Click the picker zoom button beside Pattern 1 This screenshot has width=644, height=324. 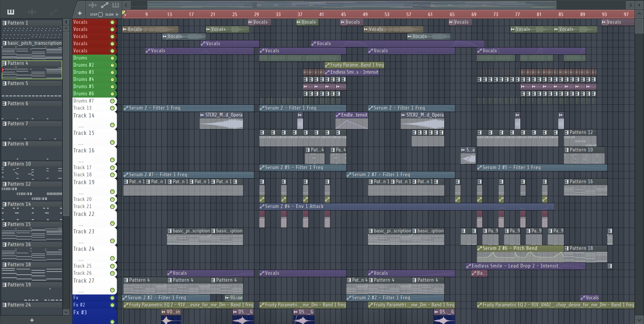tap(66, 22)
